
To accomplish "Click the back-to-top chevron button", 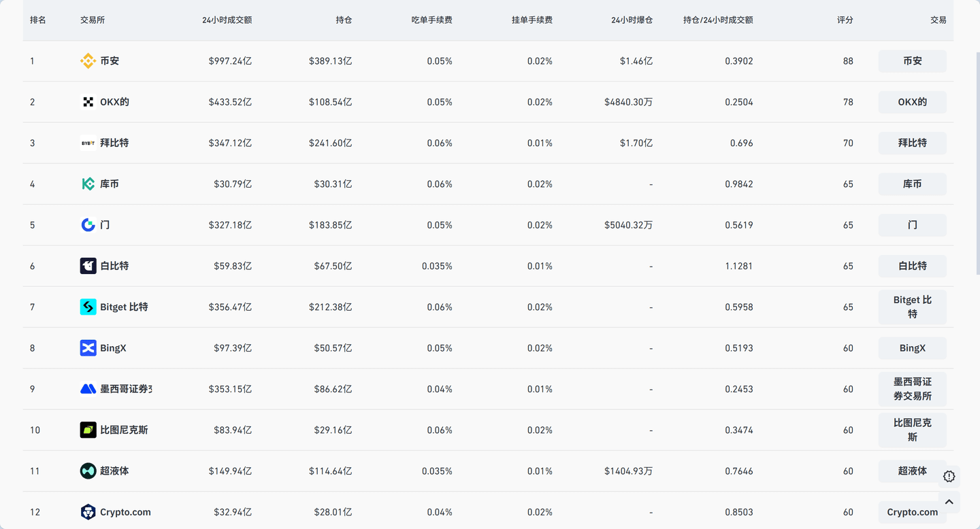I will click(x=949, y=502).
